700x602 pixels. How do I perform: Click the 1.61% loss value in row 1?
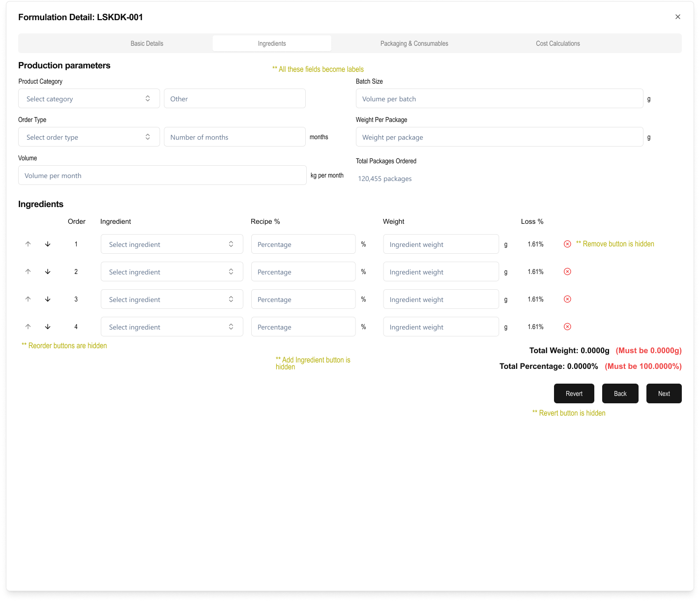tap(535, 244)
